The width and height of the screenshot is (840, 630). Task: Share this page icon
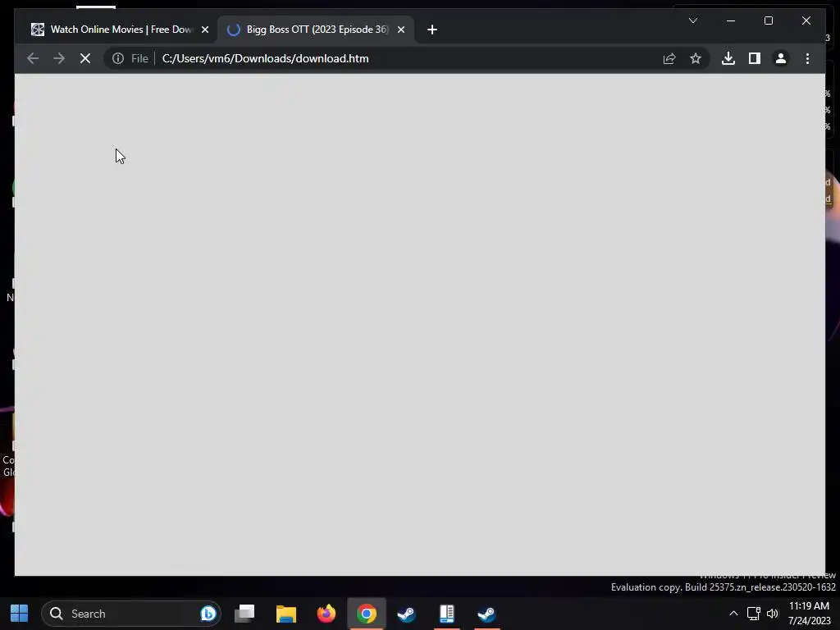tap(669, 58)
